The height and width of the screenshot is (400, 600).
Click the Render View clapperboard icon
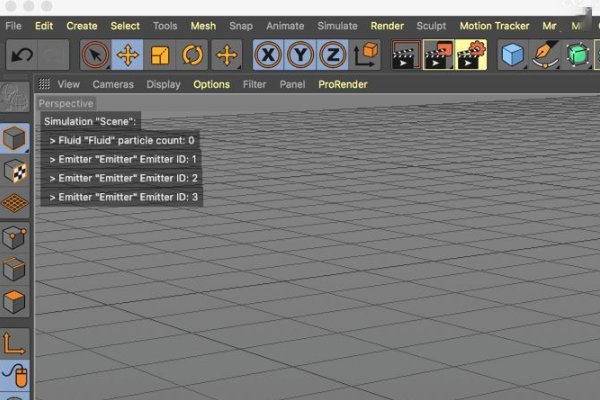(x=405, y=56)
